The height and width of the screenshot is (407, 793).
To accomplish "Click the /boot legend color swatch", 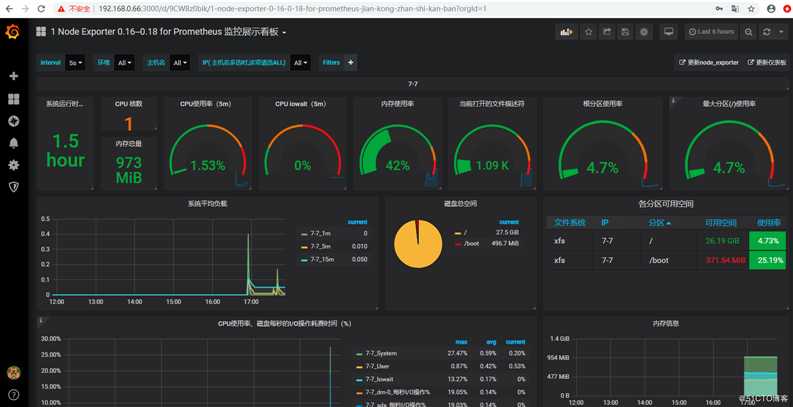I will point(458,244).
